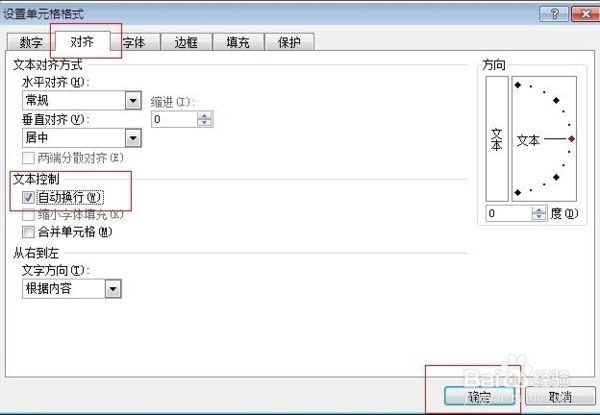Expand the 水平对齐 dropdown
600x415 pixels.
point(133,101)
